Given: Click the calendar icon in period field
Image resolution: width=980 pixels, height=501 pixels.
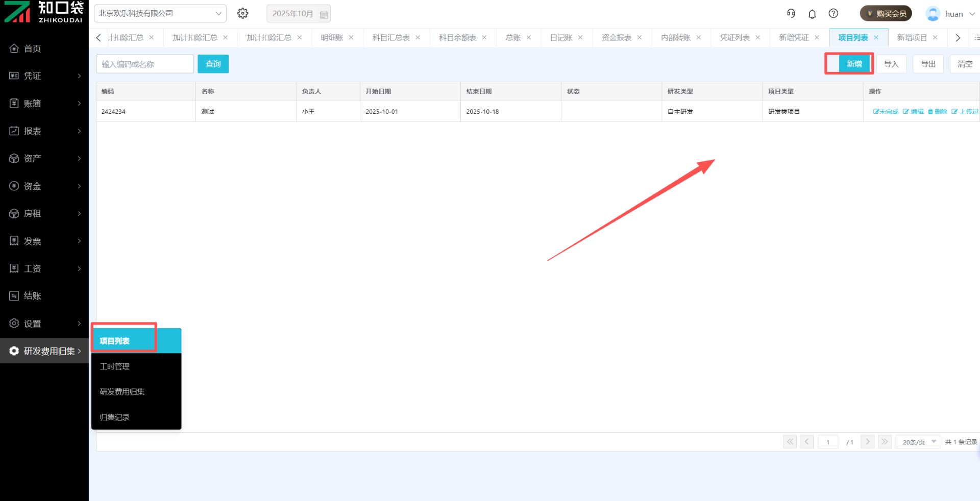Looking at the screenshot, I should (x=324, y=14).
